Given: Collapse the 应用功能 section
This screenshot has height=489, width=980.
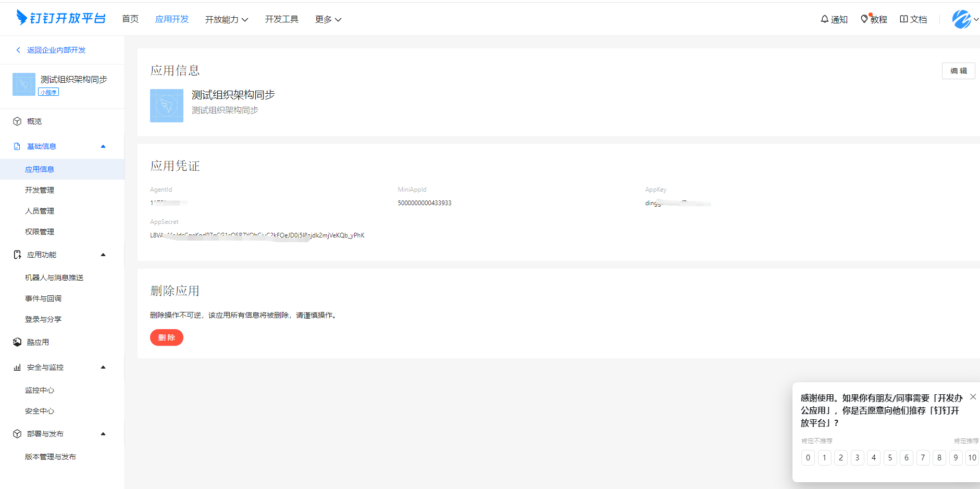Looking at the screenshot, I should tap(103, 255).
